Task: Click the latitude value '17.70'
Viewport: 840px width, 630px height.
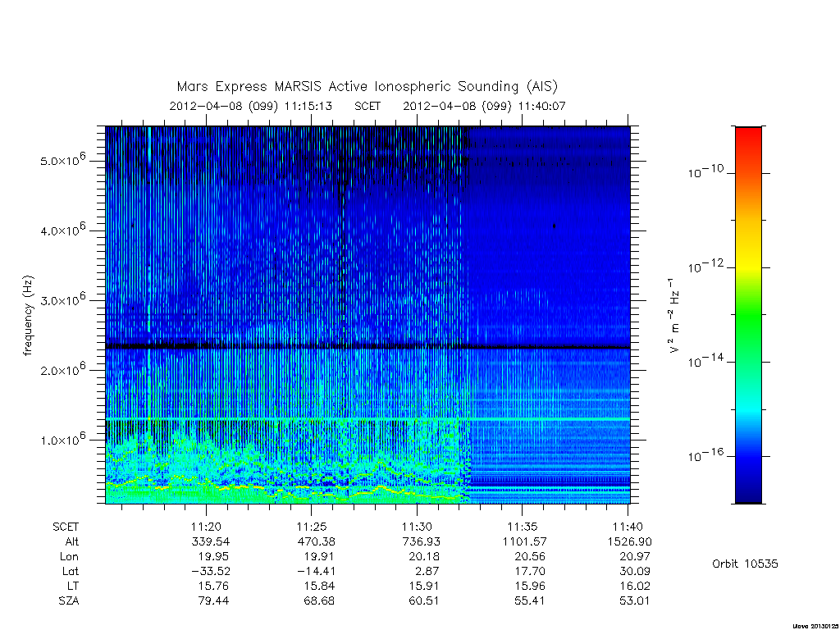Action: [x=529, y=572]
